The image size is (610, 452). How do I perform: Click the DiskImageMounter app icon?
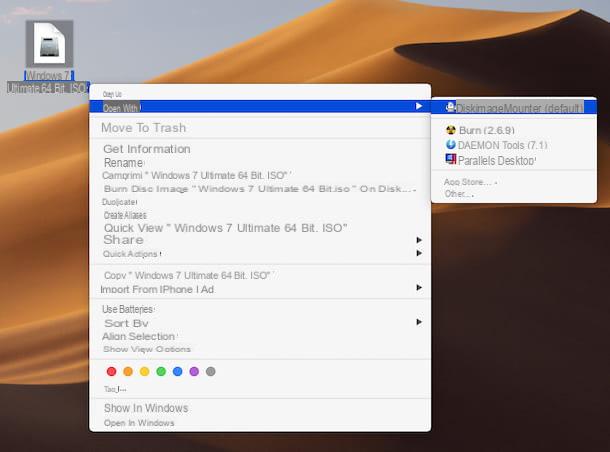[450, 107]
